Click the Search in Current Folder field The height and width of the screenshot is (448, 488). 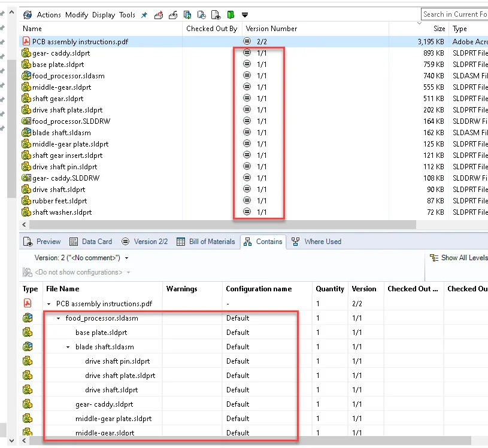pyautogui.click(x=454, y=14)
